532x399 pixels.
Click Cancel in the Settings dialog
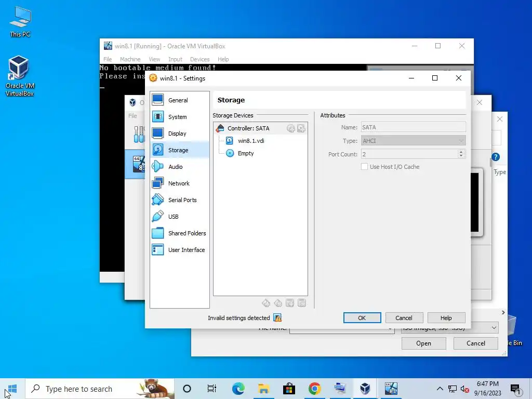[404, 318]
